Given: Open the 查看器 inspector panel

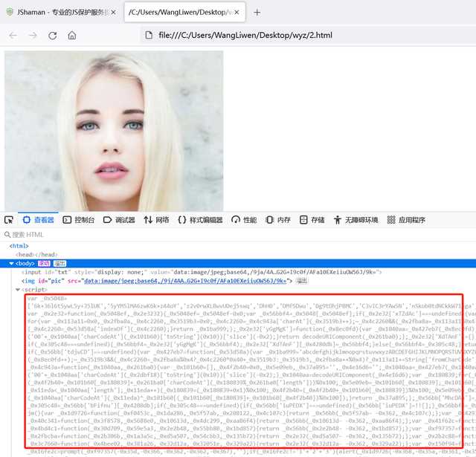Looking at the screenshot, I should pyautogui.click(x=39, y=220).
